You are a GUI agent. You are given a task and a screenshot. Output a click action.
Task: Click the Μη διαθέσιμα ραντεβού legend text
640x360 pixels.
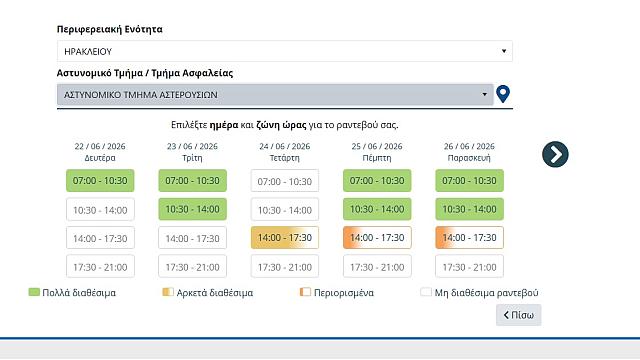487,293
